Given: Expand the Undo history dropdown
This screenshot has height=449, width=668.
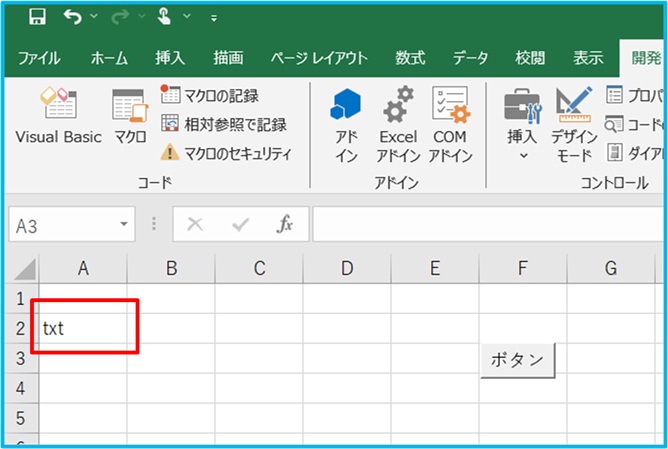Looking at the screenshot, I should pos(94,17).
